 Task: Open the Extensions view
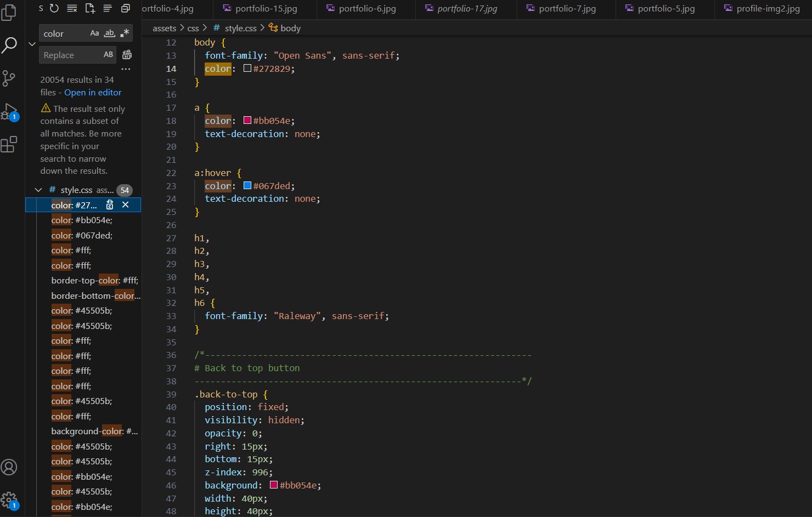(9, 145)
